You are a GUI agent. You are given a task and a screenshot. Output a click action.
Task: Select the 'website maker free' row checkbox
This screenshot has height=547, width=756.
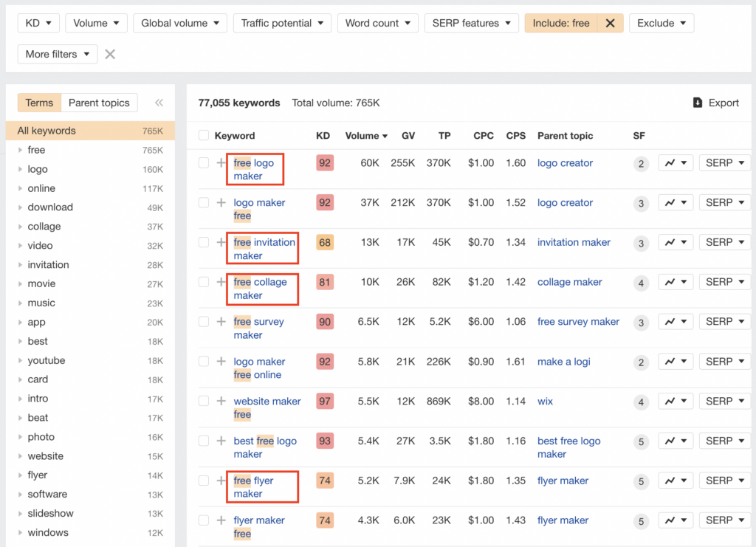click(x=204, y=401)
